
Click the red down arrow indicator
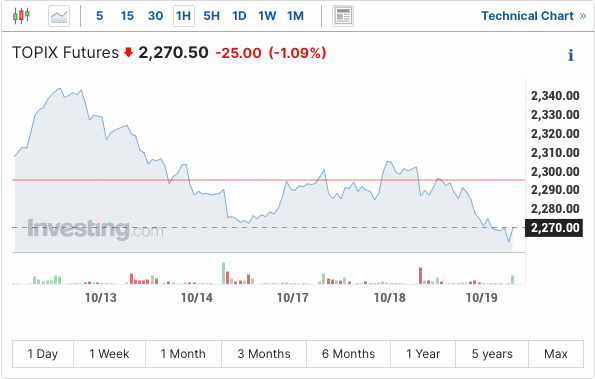[x=129, y=52]
